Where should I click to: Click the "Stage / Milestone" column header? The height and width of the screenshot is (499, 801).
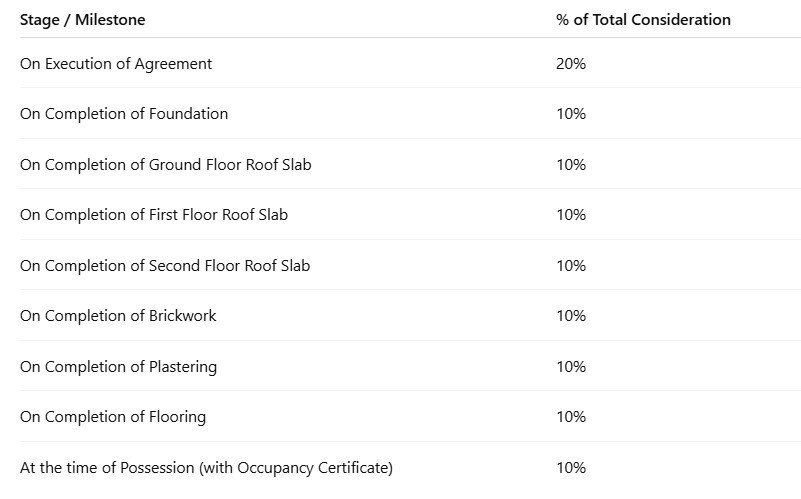point(82,20)
